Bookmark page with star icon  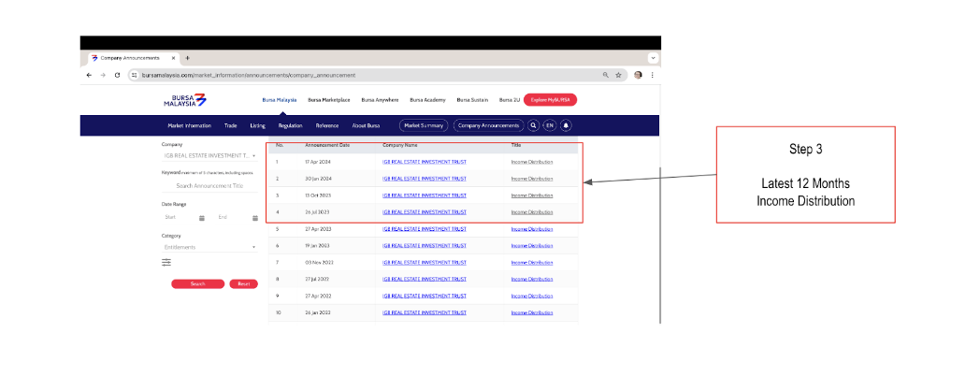(618, 75)
